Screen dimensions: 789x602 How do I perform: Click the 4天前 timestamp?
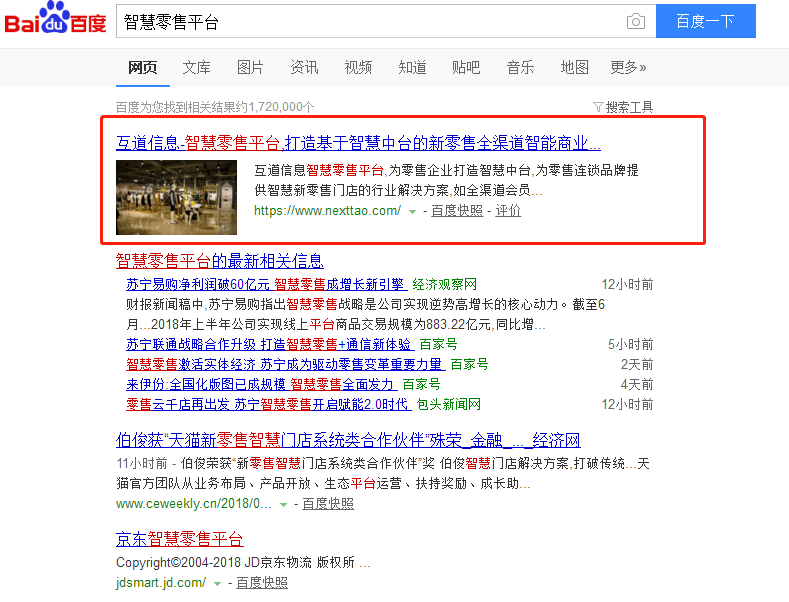tap(637, 384)
